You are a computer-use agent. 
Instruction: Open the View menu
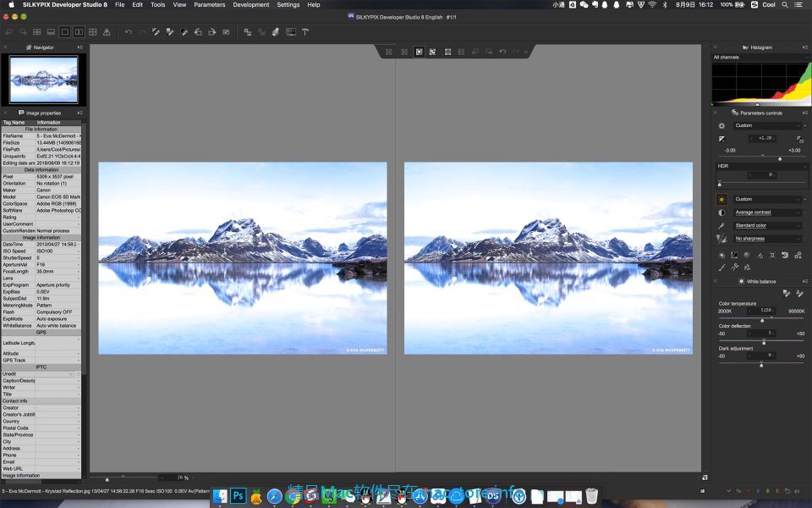(179, 5)
